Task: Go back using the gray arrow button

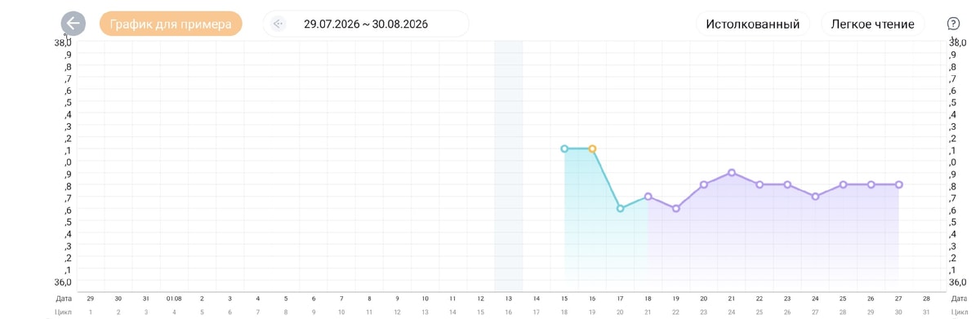Action: pos(73,24)
